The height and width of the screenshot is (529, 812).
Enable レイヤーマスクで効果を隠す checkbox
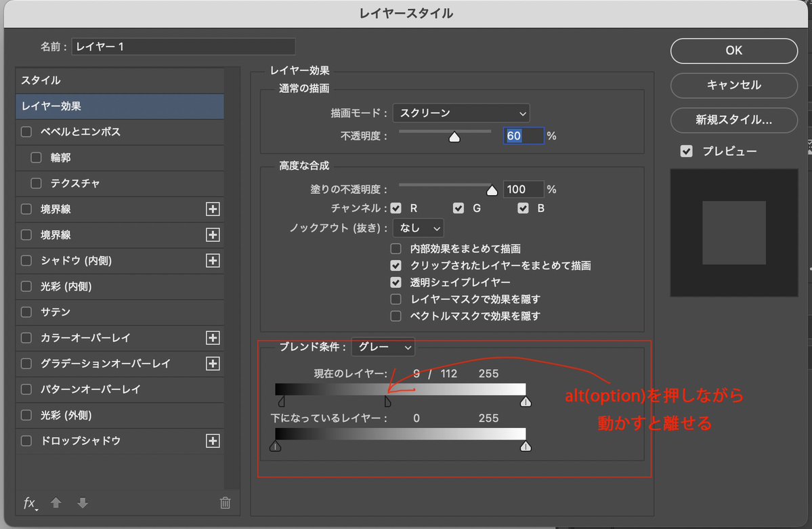(396, 299)
